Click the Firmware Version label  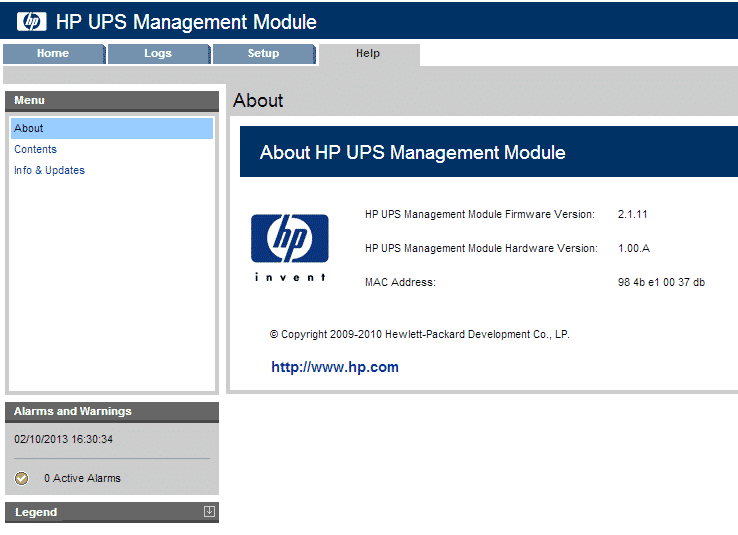point(480,215)
